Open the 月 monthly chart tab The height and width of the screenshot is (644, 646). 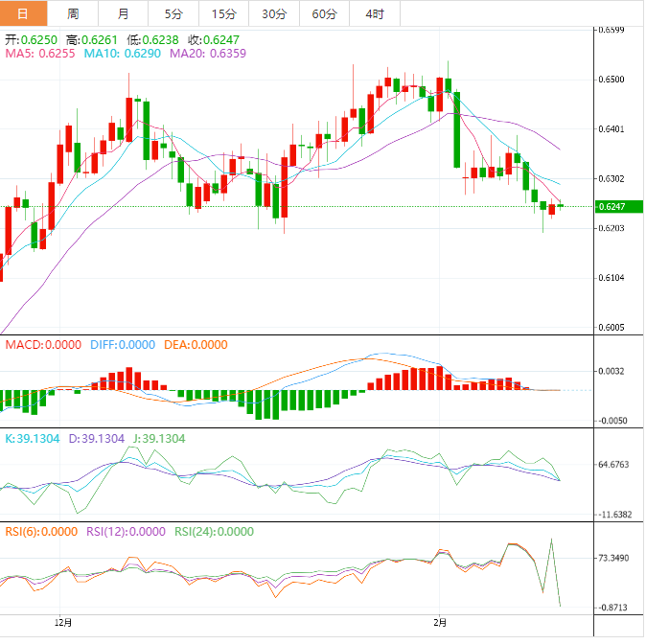click(x=124, y=14)
